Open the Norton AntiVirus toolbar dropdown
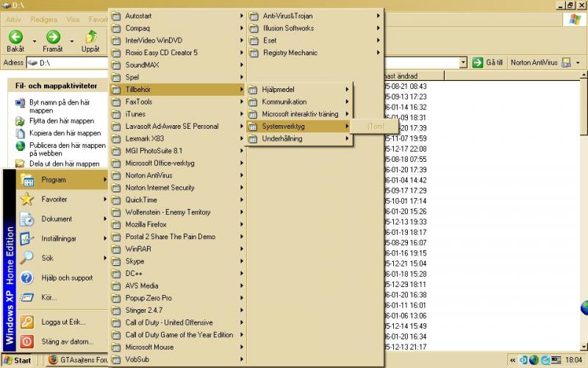This screenshot has height=368, width=588. coord(578,63)
